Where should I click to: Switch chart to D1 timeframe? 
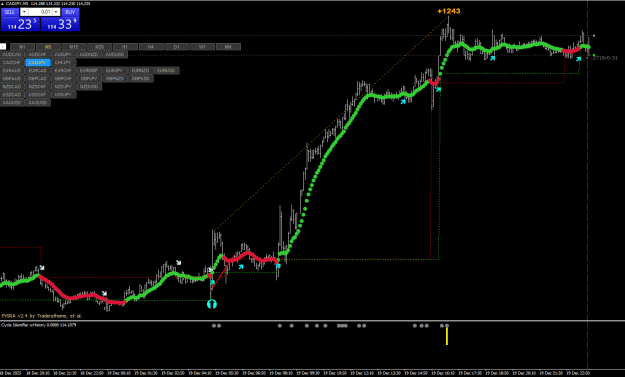click(x=177, y=47)
